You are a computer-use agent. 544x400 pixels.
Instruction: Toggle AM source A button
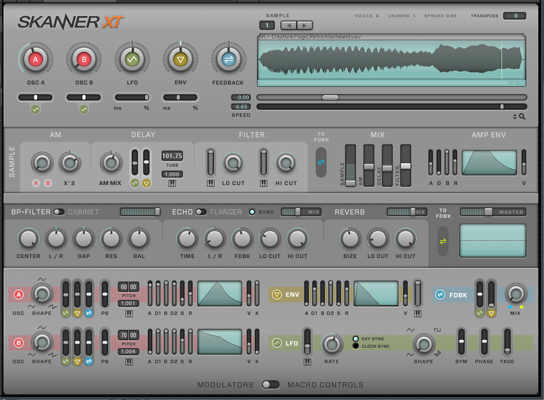click(36, 183)
